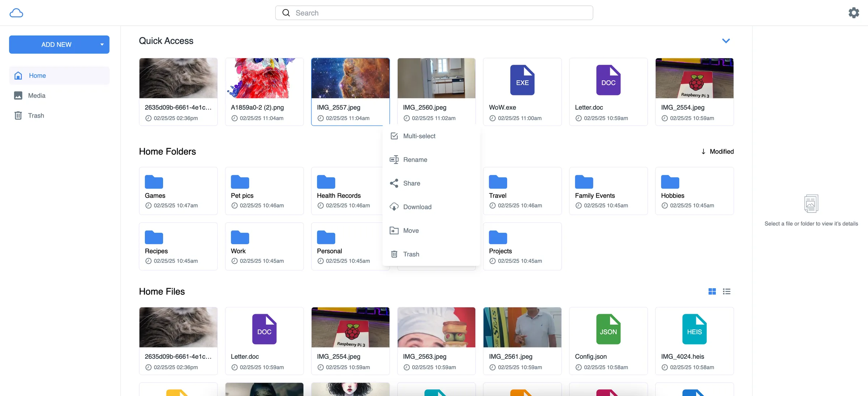Click the Download icon in the context menu
Viewport: 868px width, 396px height.
coord(394,207)
